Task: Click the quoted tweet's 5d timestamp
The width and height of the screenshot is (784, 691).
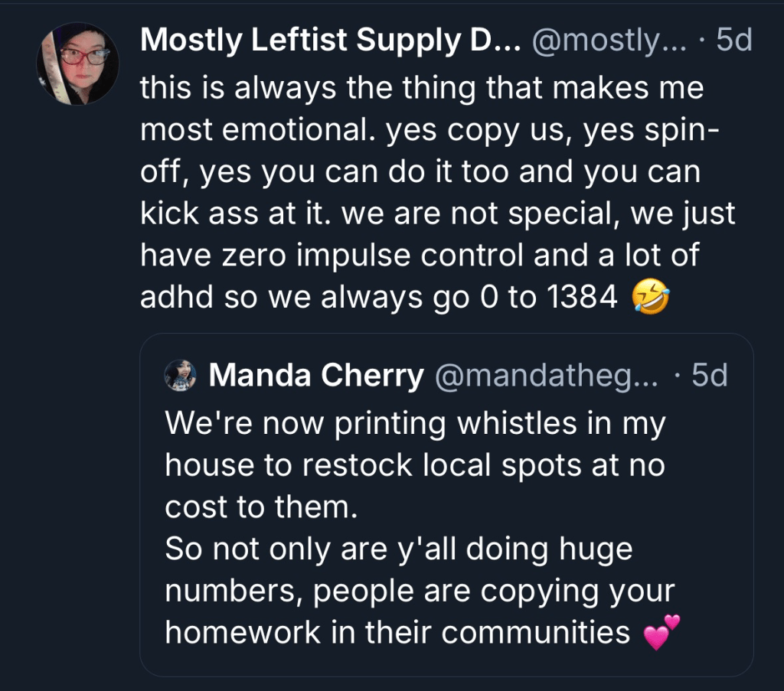Action: [709, 376]
